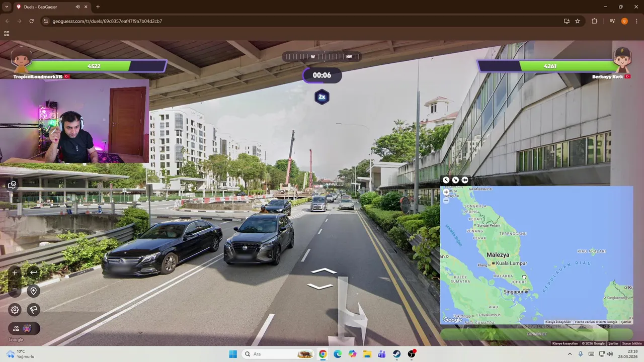644x362 pixels.
Task: Click TropicalLandmark315 health bar
Action: click(x=96, y=66)
